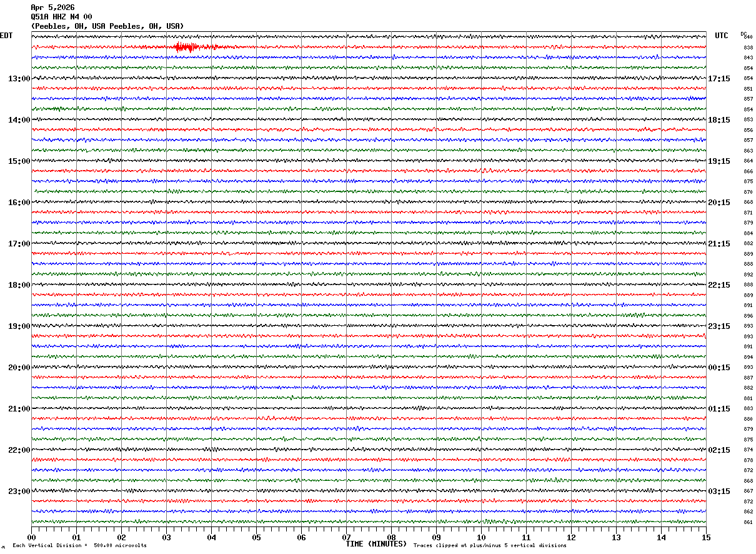Click the Traces clipped at plus/minus 5 note

coord(490,546)
